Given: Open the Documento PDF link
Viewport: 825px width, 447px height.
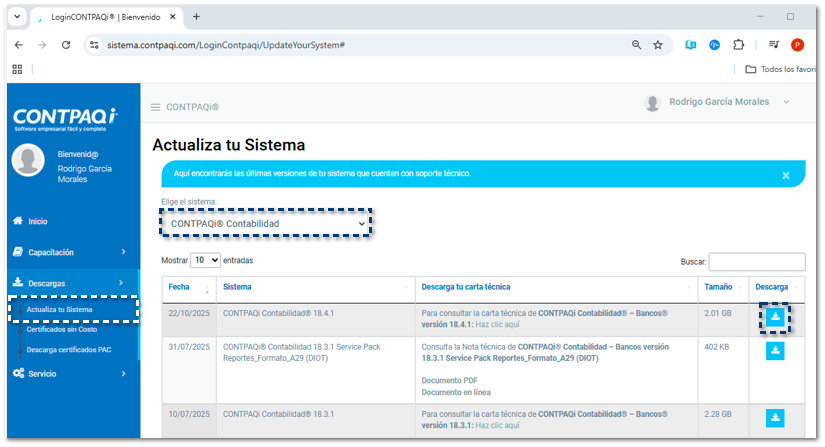Looking at the screenshot, I should pos(449,381).
